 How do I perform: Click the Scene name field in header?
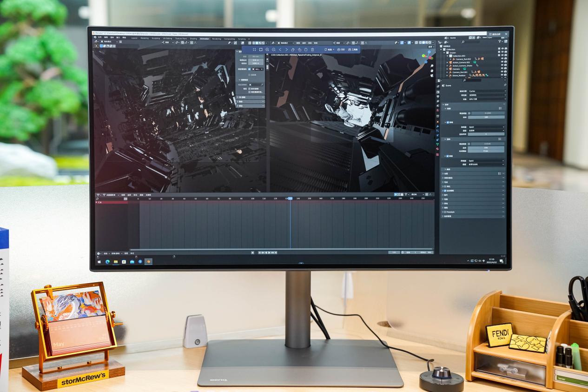(x=453, y=38)
